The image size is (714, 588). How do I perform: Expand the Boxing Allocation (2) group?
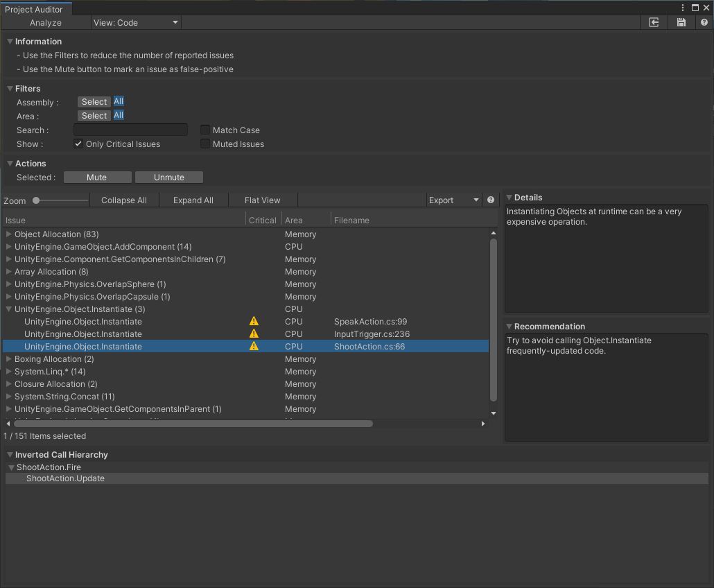click(8, 359)
